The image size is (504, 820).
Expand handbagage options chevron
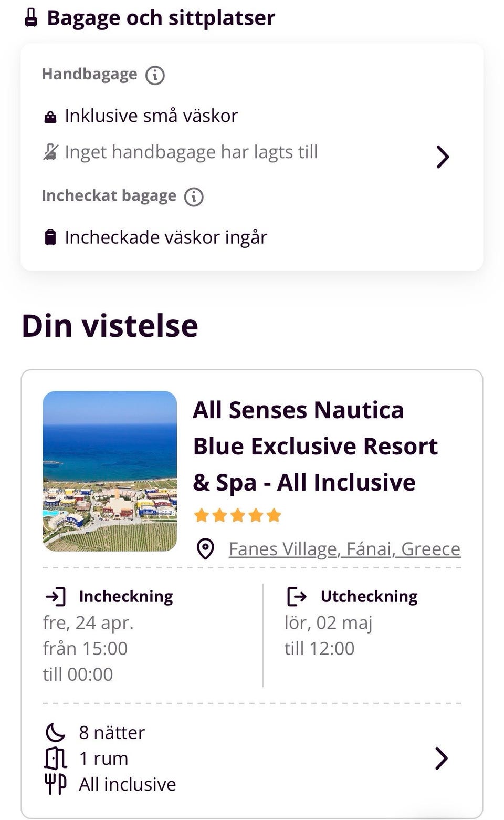point(443,157)
